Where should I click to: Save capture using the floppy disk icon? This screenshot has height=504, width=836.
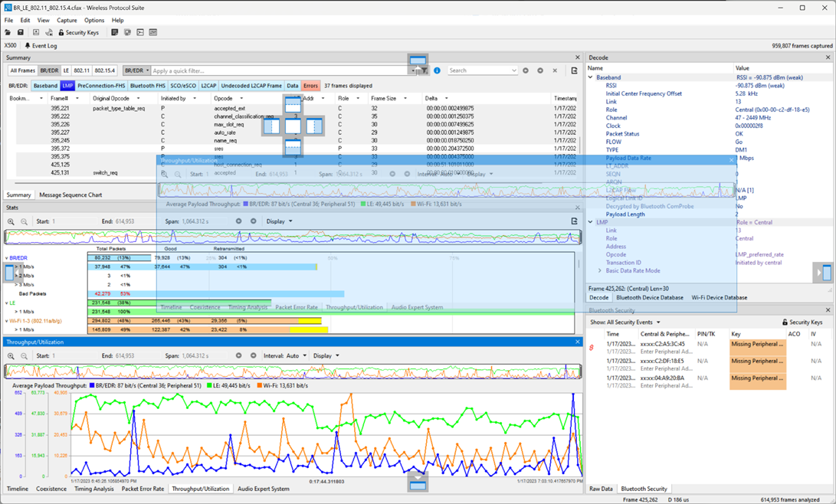point(20,32)
